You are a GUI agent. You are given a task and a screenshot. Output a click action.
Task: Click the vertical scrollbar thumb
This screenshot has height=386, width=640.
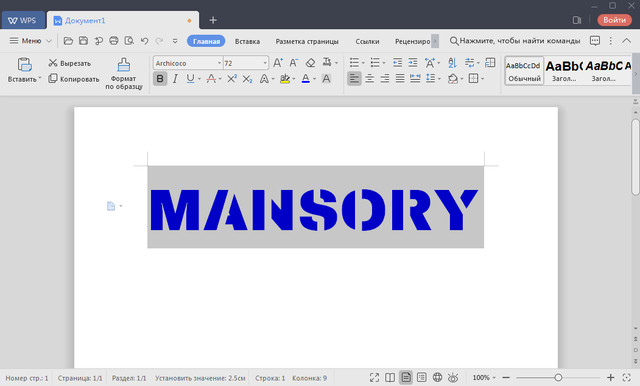pyautogui.click(x=636, y=157)
